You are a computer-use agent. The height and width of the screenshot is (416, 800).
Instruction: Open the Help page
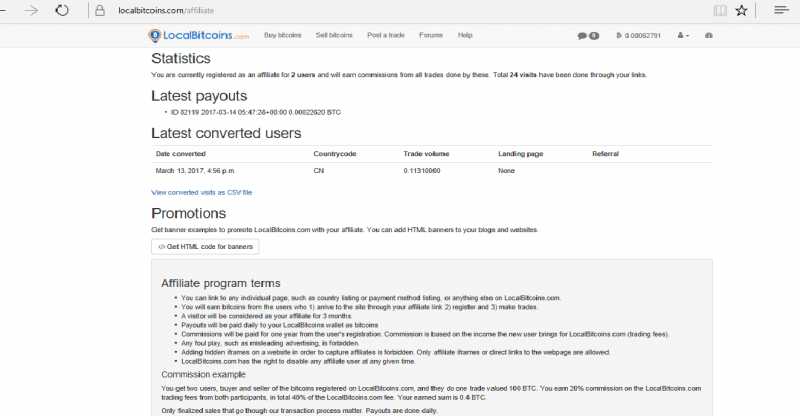465,35
